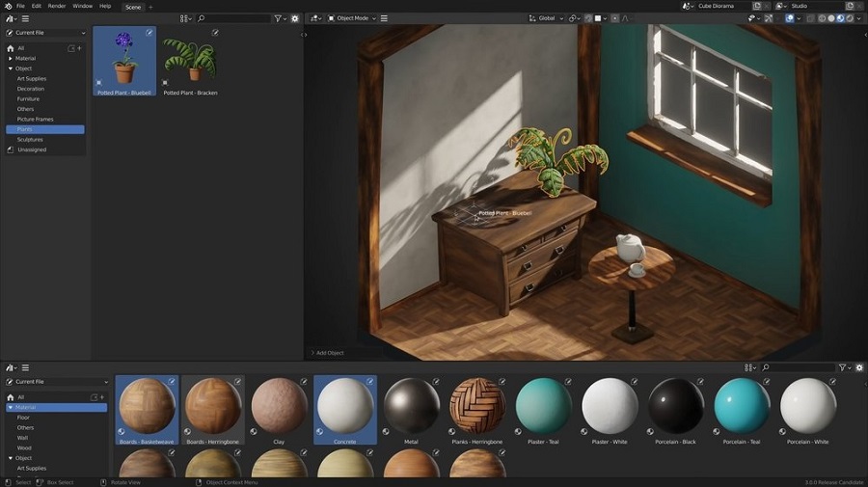Switch to rendered viewport shading
Viewport: 868px width, 487px height.
(x=850, y=18)
